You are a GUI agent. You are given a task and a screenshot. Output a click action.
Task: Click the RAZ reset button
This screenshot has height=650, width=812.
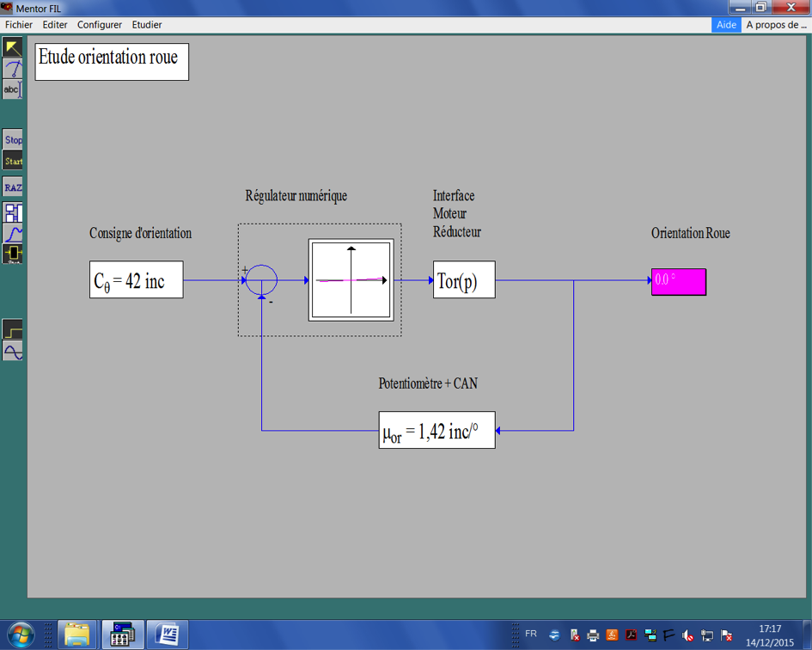coord(12,187)
